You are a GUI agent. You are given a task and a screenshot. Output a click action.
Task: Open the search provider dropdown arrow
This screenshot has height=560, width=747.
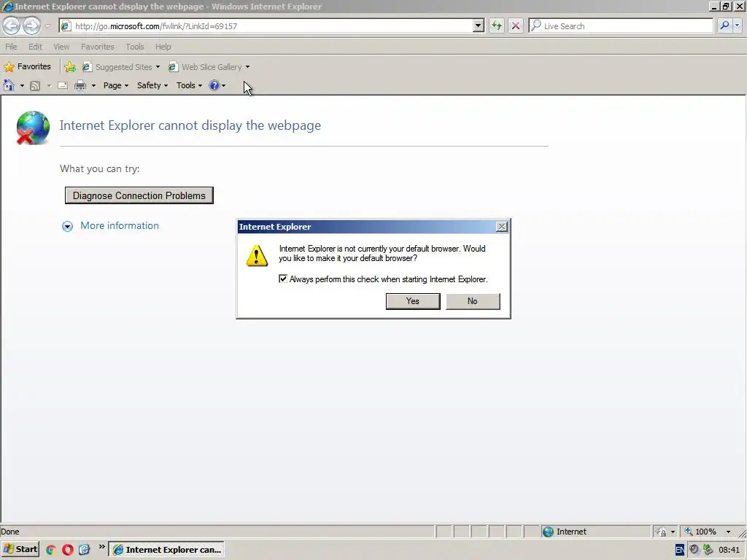click(x=738, y=26)
